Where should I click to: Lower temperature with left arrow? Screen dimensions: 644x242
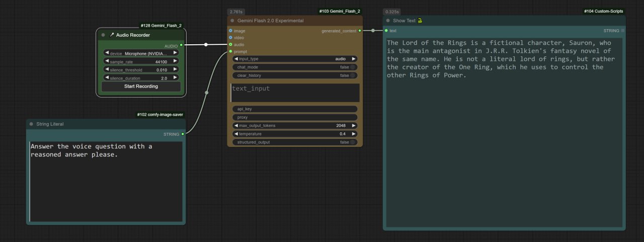click(x=236, y=134)
